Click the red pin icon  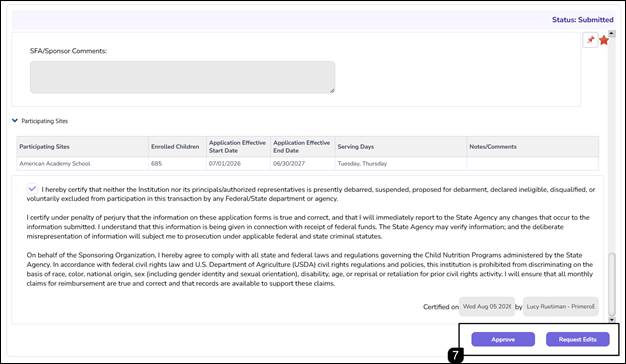click(x=590, y=40)
